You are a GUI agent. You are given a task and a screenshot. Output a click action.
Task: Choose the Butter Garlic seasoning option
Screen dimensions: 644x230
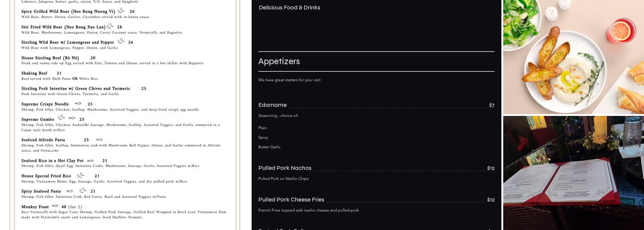click(269, 147)
